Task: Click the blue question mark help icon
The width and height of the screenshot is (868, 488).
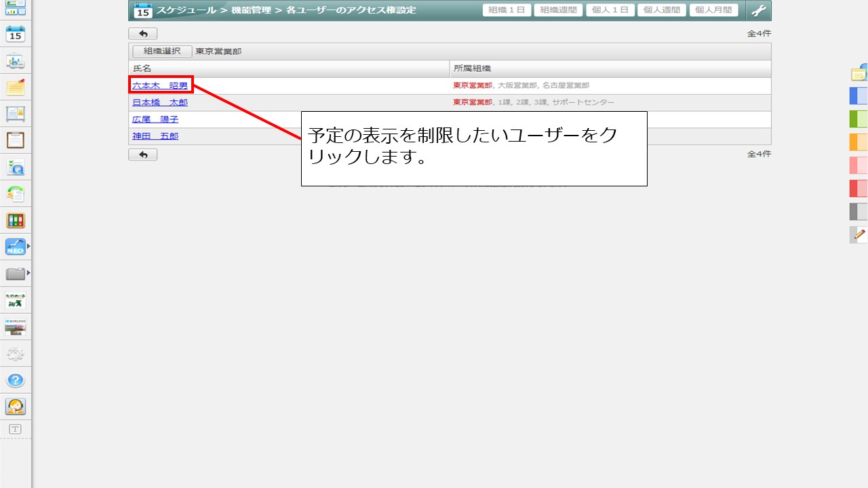Action: click(x=15, y=380)
